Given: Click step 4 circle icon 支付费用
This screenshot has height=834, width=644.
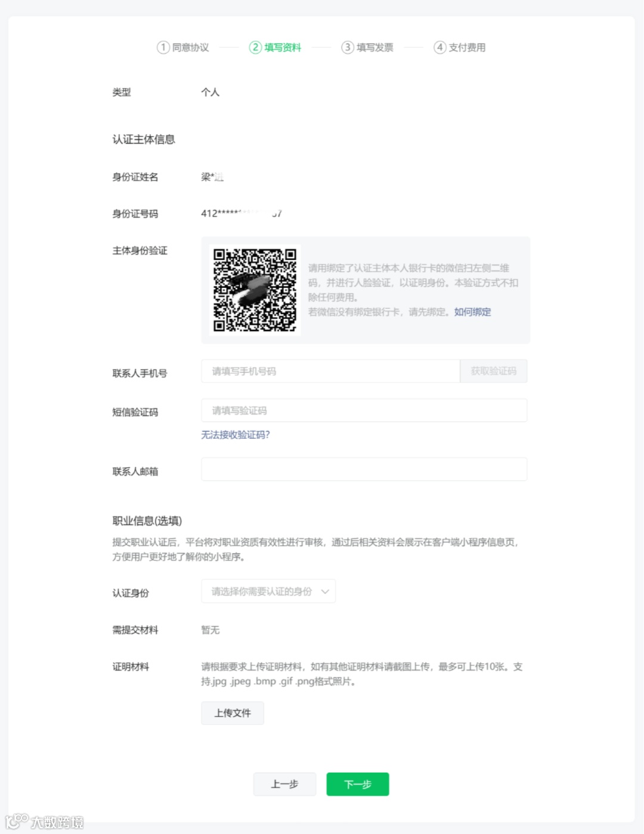Looking at the screenshot, I should pos(439,47).
